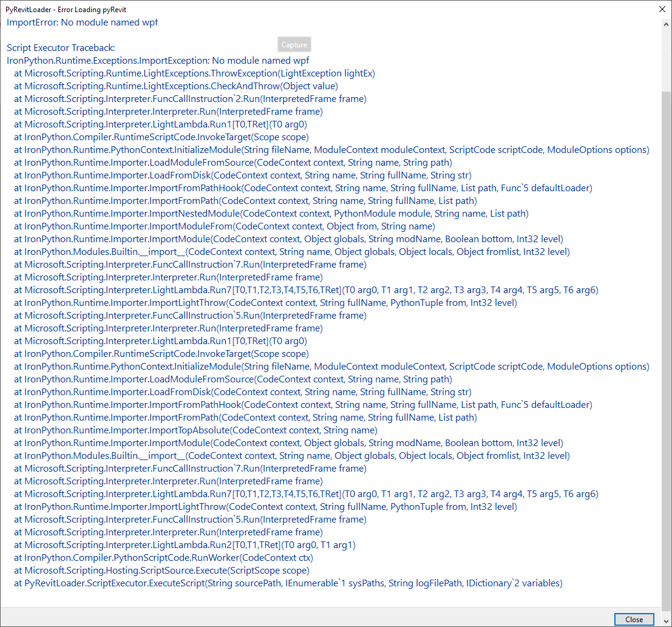Select the ImportError: No module named wpf message

pyautogui.click(x=81, y=22)
